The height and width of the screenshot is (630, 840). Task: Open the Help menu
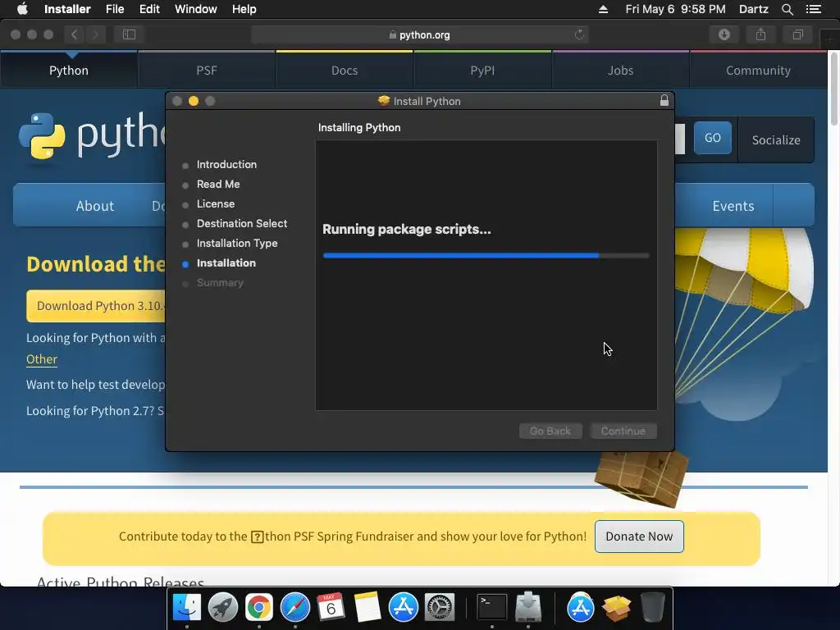(244, 9)
